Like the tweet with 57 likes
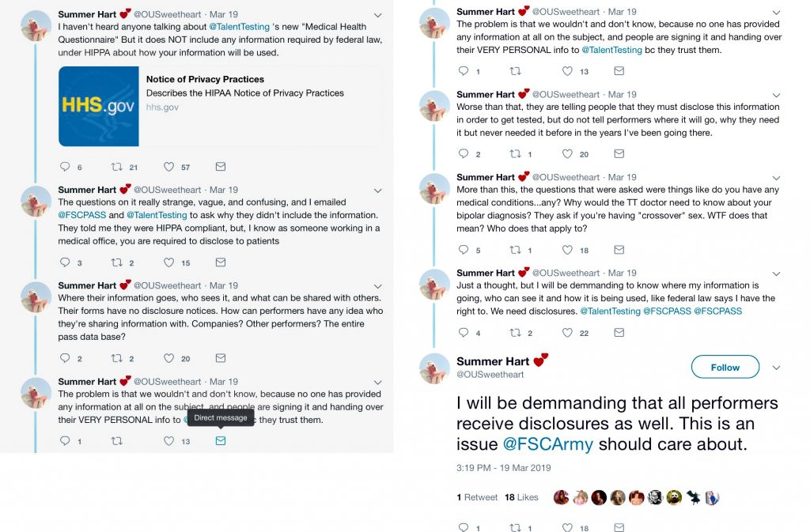 click(x=168, y=167)
